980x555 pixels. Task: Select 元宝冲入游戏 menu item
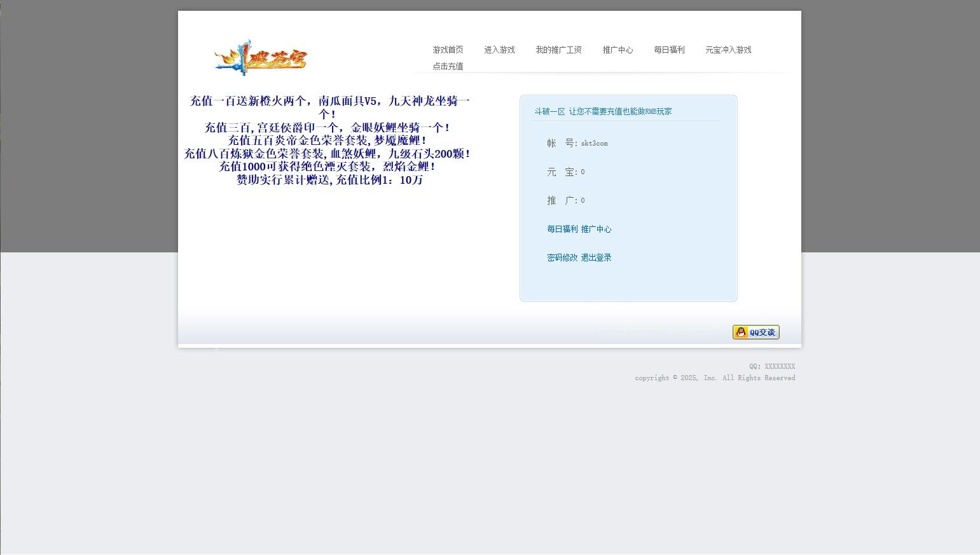coord(728,50)
